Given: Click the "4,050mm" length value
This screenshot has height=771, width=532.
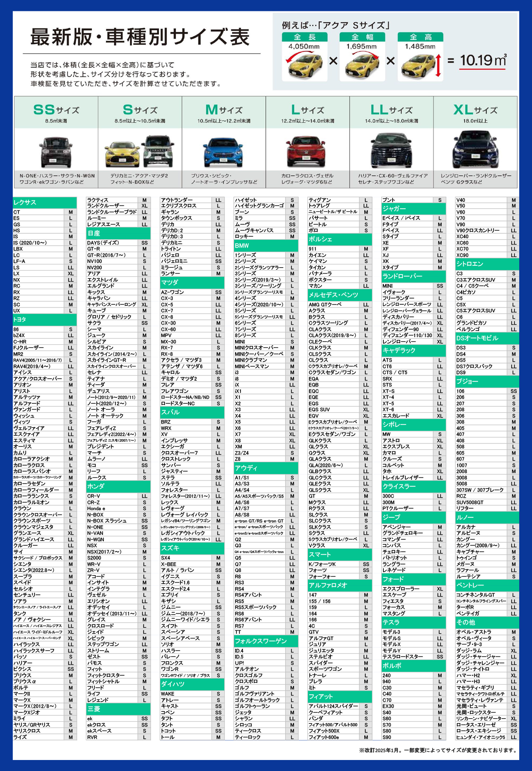Looking at the screenshot, I should 304,46.
